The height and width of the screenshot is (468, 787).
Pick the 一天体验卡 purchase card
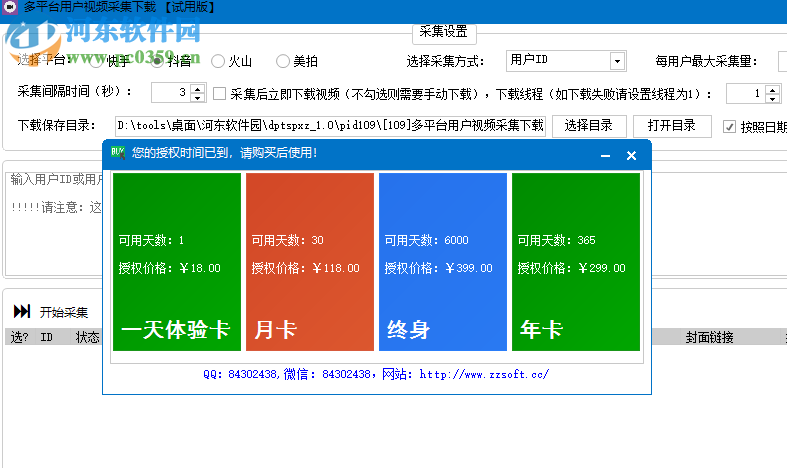tap(177, 262)
